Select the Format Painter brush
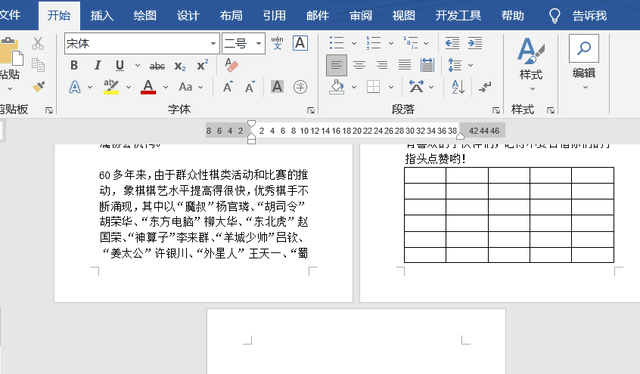Screen dimensions: 640x374 (39, 87)
